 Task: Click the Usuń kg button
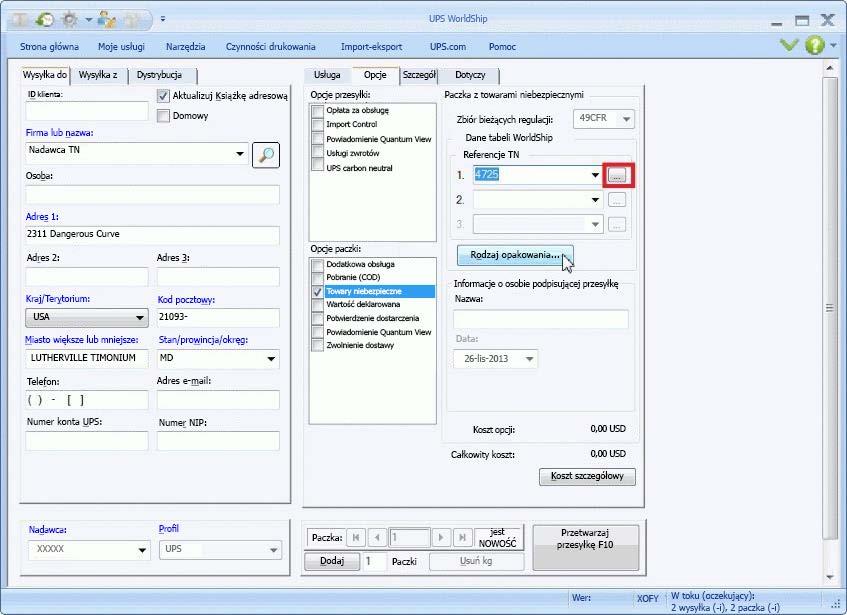coord(476,561)
